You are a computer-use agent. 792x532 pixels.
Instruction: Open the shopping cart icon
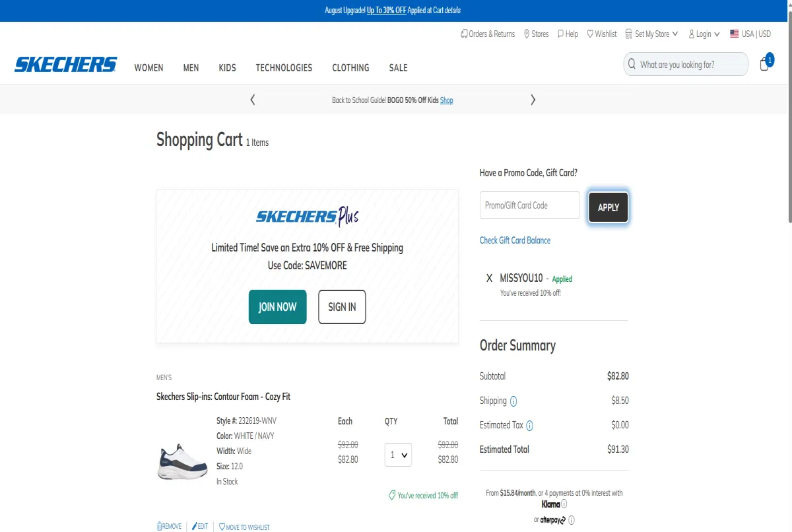pyautogui.click(x=764, y=64)
